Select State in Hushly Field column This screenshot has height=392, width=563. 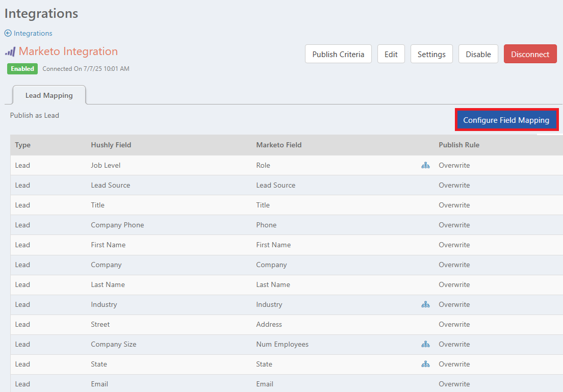pyautogui.click(x=99, y=364)
